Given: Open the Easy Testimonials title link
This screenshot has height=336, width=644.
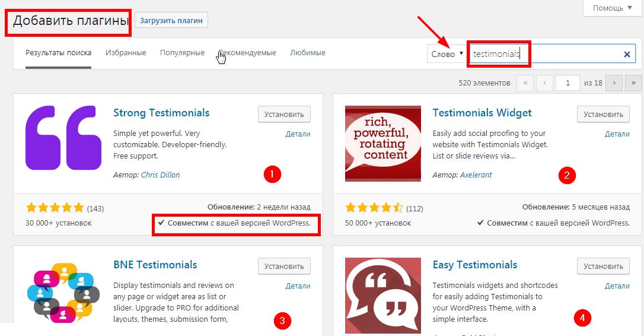Looking at the screenshot, I should point(475,265).
